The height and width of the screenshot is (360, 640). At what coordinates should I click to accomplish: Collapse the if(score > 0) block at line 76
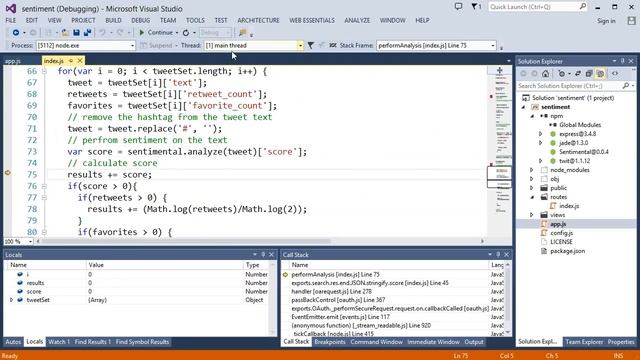[44, 187]
